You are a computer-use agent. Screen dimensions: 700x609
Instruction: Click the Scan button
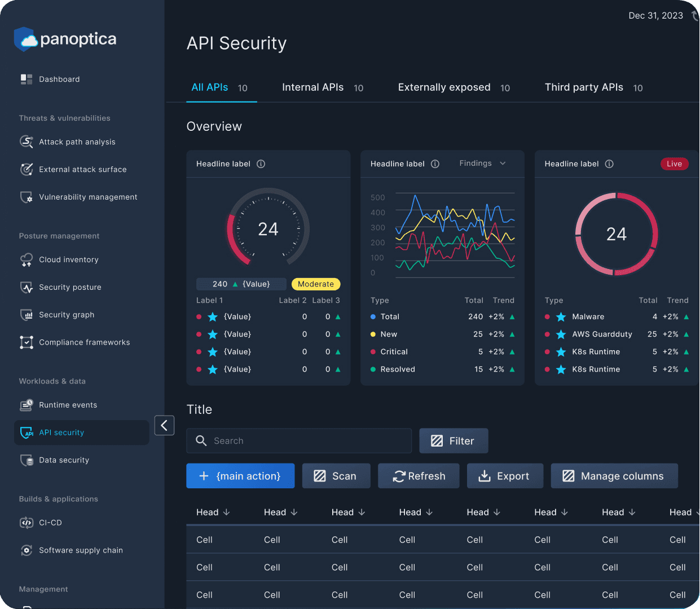(336, 476)
